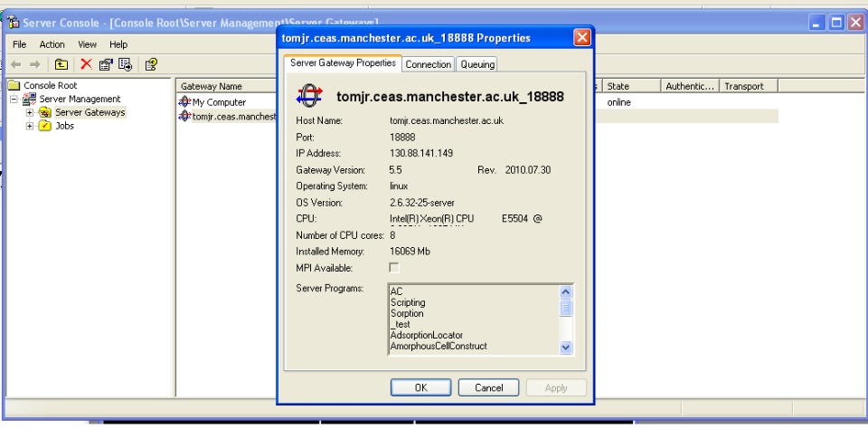Click the Transport column header
Viewport: 868px width, 429px height.
[749, 87]
